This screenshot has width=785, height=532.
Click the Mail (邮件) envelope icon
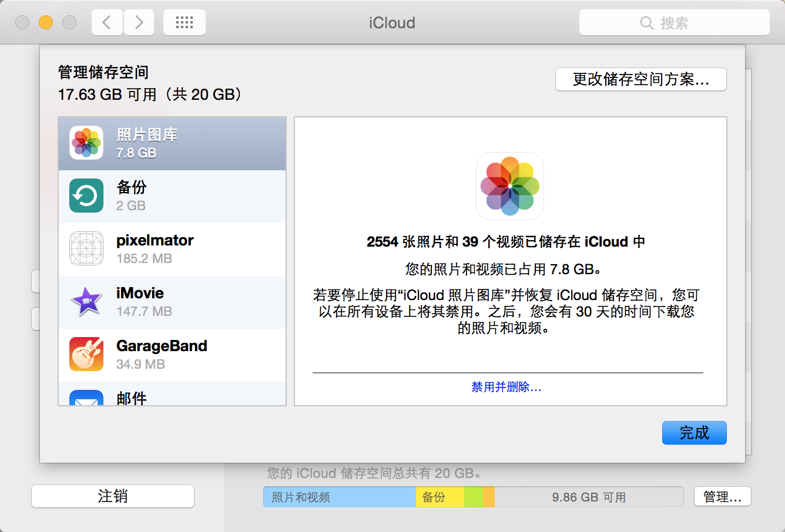pos(86,398)
